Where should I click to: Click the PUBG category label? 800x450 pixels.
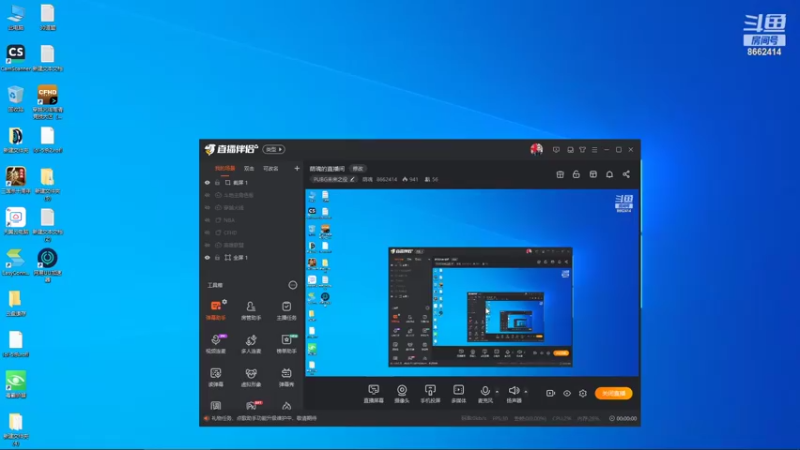pyautogui.click(x=330, y=179)
